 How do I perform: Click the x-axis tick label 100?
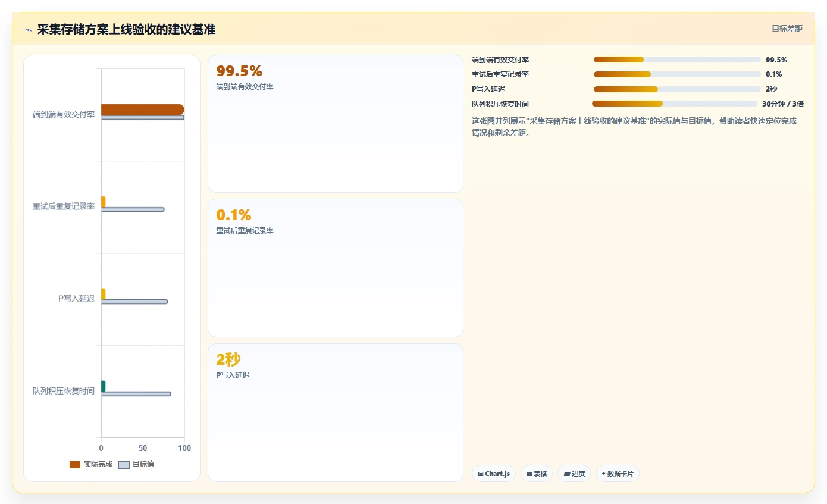pos(184,448)
